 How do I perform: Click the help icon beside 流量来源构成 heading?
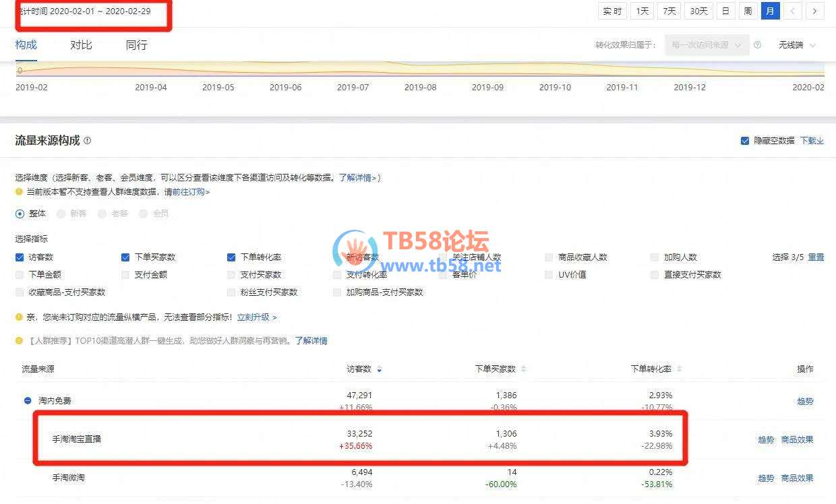pyautogui.click(x=87, y=141)
